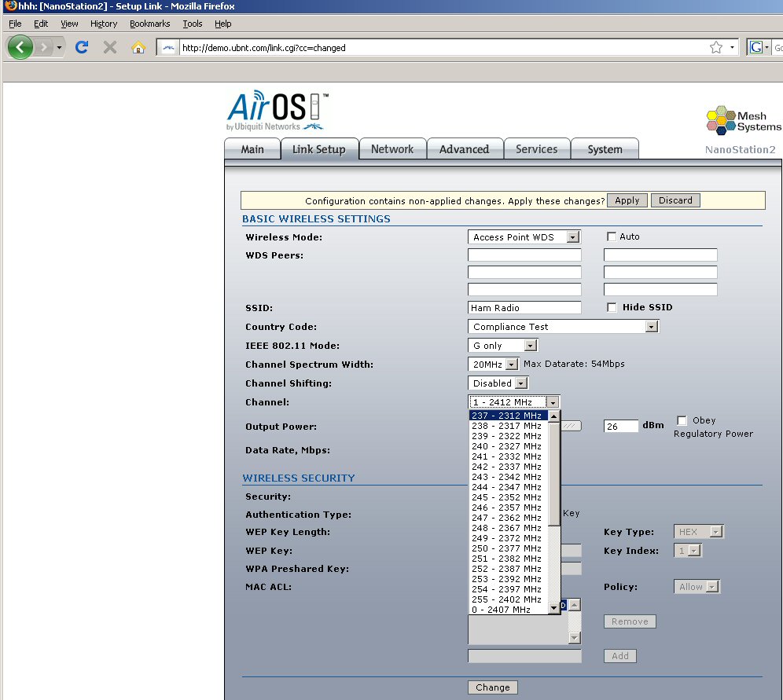
Task: Click the MAC address entry field
Action: click(x=524, y=655)
